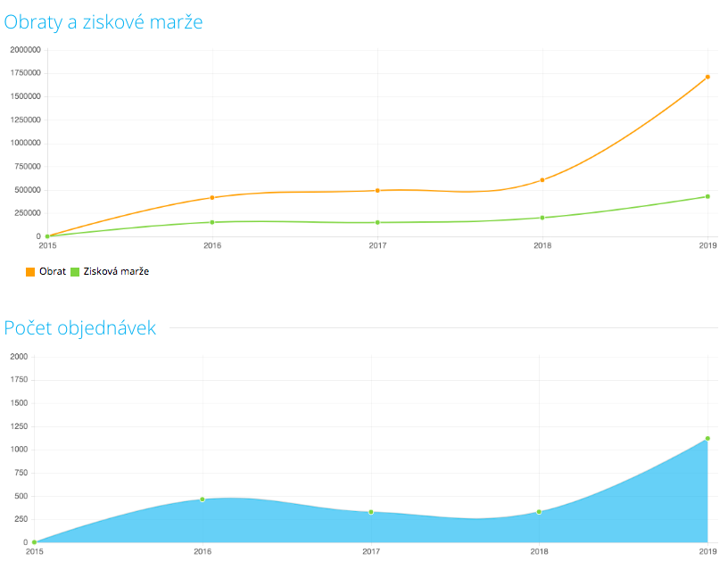Click the 2018 x-axis label in revenue chart

[542, 245]
